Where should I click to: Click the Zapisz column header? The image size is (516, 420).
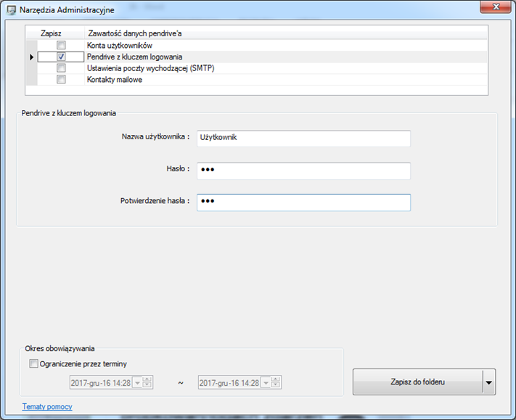click(x=51, y=33)
